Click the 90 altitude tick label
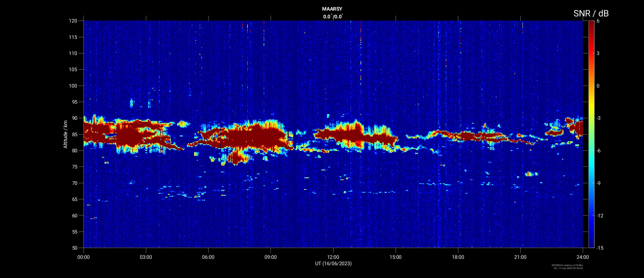 (x=74, y=118)
